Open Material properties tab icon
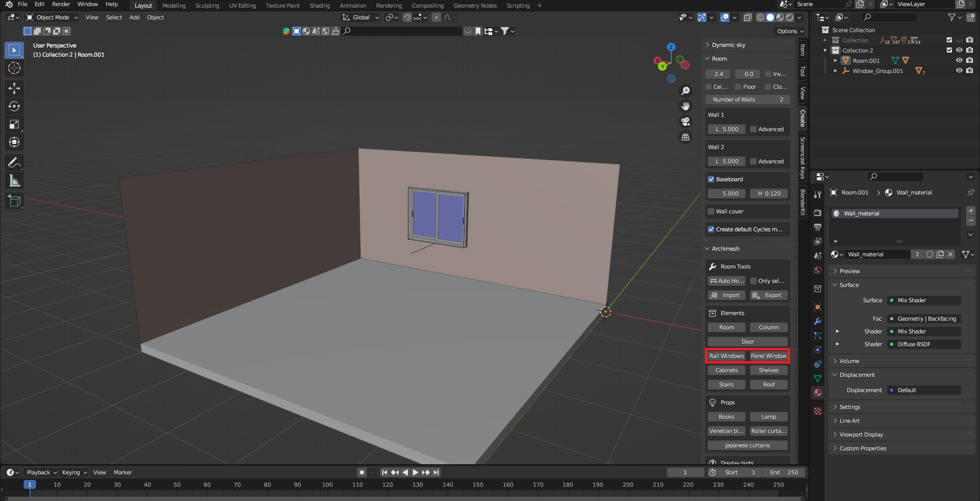The height and width of the screenshot is (501, 980). (x=818, y=393)
